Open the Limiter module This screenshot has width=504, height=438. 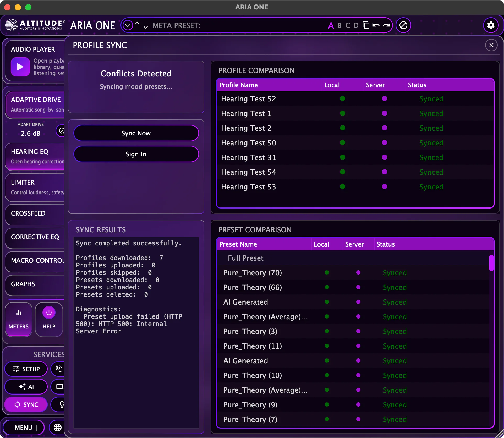point(35,187)
